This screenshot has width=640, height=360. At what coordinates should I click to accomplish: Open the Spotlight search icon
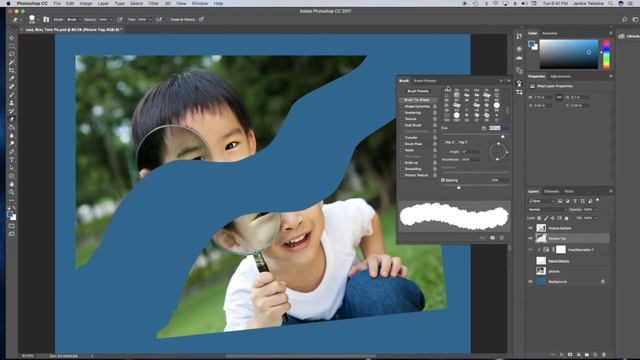[x=610, y=3]
